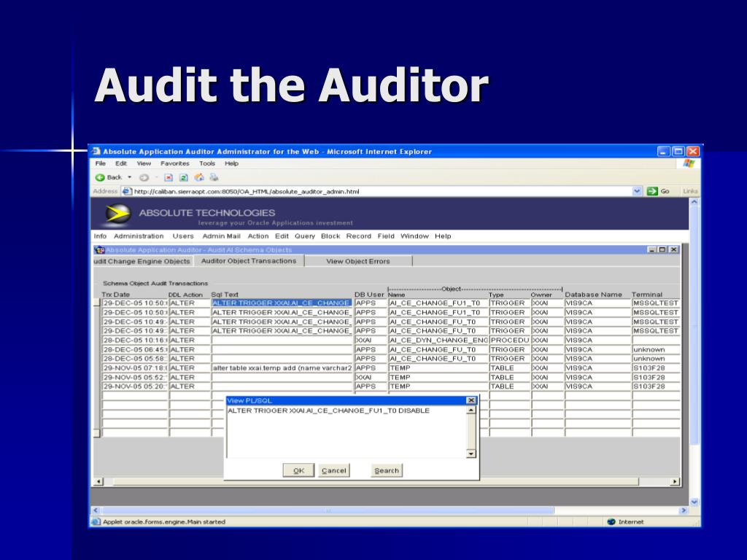Click the AI_CE_DYN_CHANGE_ENG object name cell
747x560 pixels.
pyautogui.click(x=438, y=340)
